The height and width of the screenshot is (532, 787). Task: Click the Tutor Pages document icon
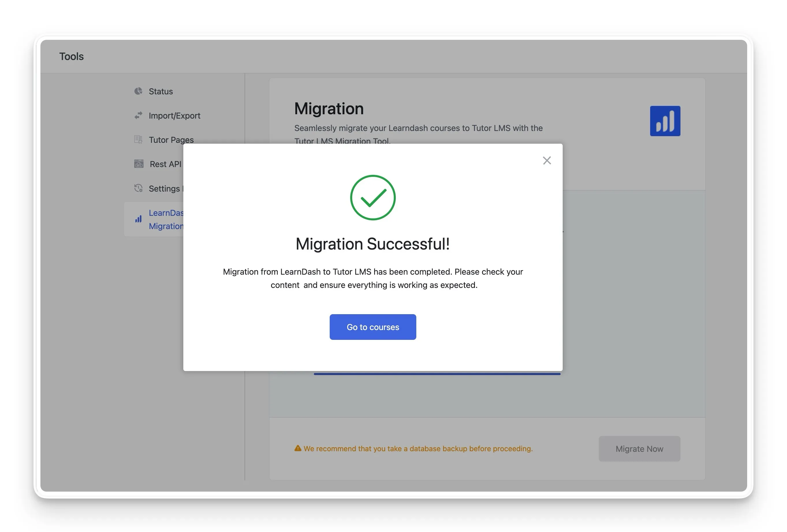[x=138, y=139]
